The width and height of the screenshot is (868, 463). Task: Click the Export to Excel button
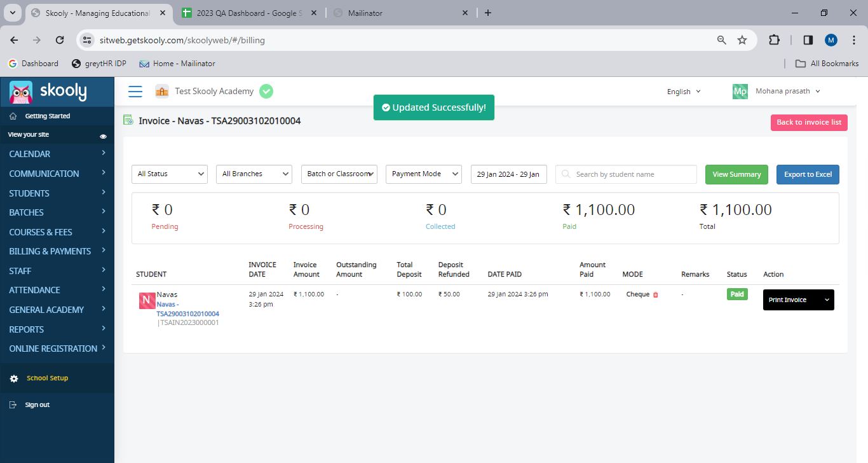point(808,174)
